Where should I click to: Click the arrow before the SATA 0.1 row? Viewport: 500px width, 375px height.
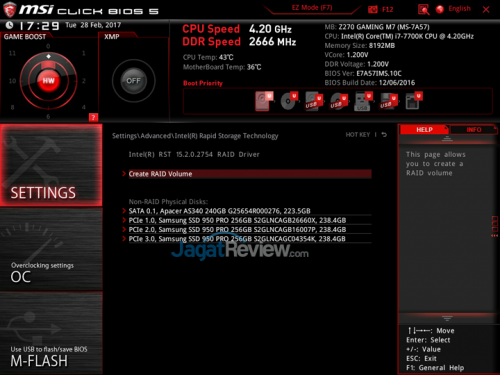tap(124, 211)
